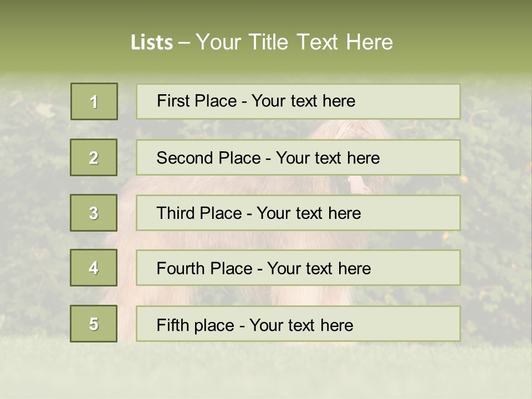The height and width of the screenshot is (399, 532).
Task: Select the number 4 square
Action: point(94,268)
